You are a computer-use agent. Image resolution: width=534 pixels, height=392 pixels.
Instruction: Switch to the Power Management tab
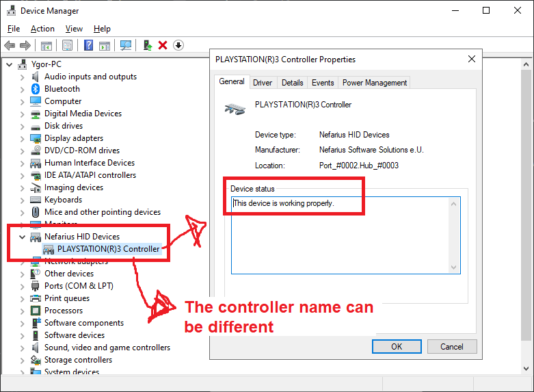[x=375, y=83]
